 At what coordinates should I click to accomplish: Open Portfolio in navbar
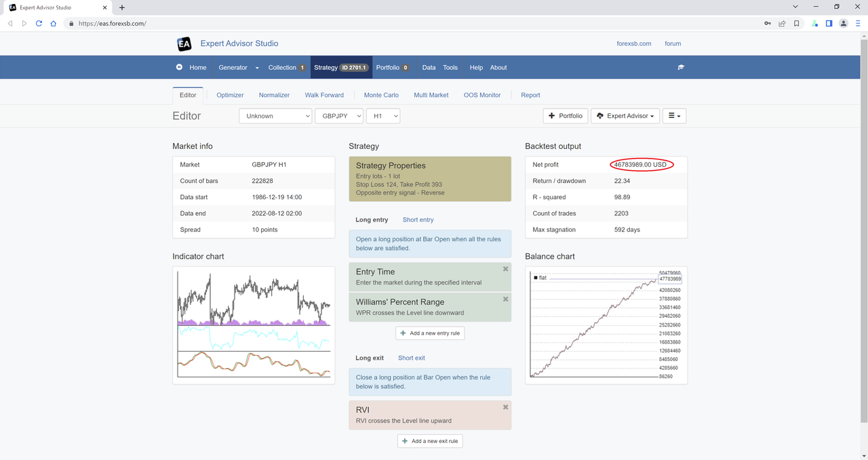coord(393,68)
